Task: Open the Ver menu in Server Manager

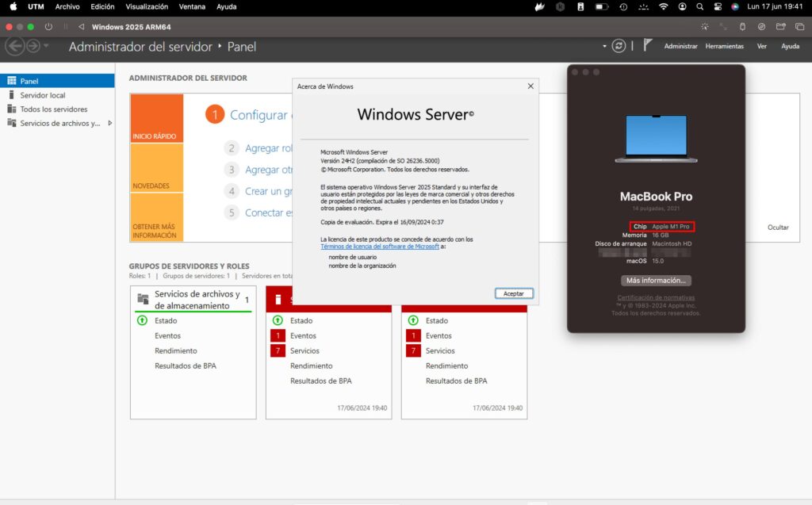Action: (x=762, y=46)
